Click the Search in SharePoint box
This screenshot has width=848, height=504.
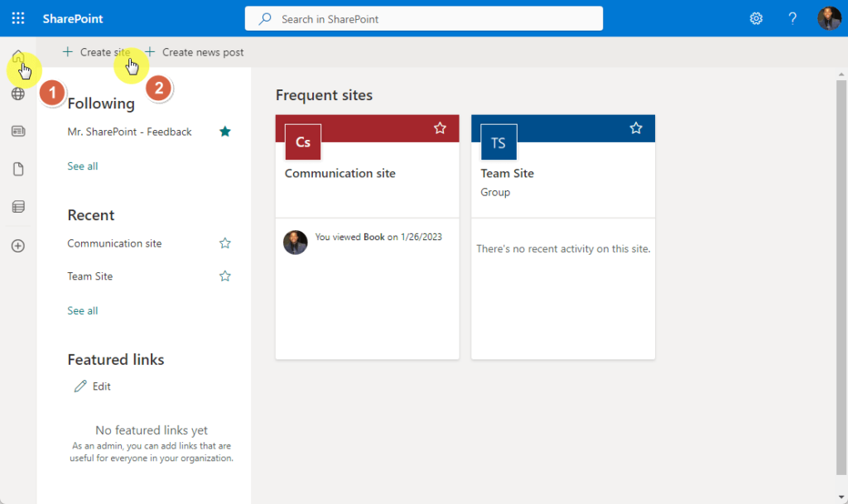pyautogui.click(x=423, y=19)
